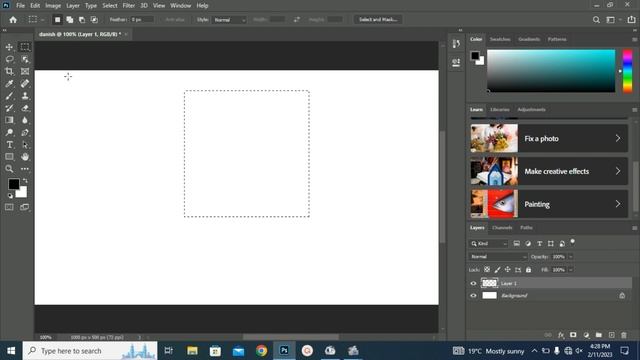
Task: Select the Horizontal Type tool
Action: coord(9,144)
